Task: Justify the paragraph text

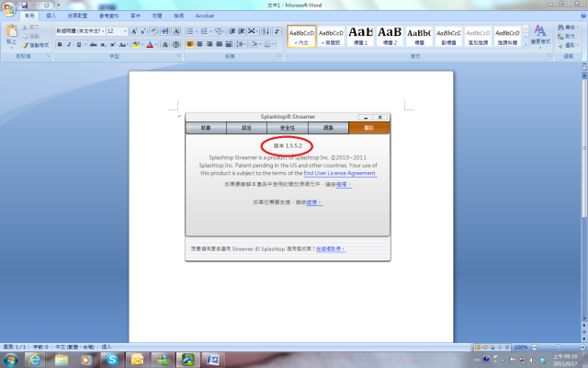Action: 219,44
